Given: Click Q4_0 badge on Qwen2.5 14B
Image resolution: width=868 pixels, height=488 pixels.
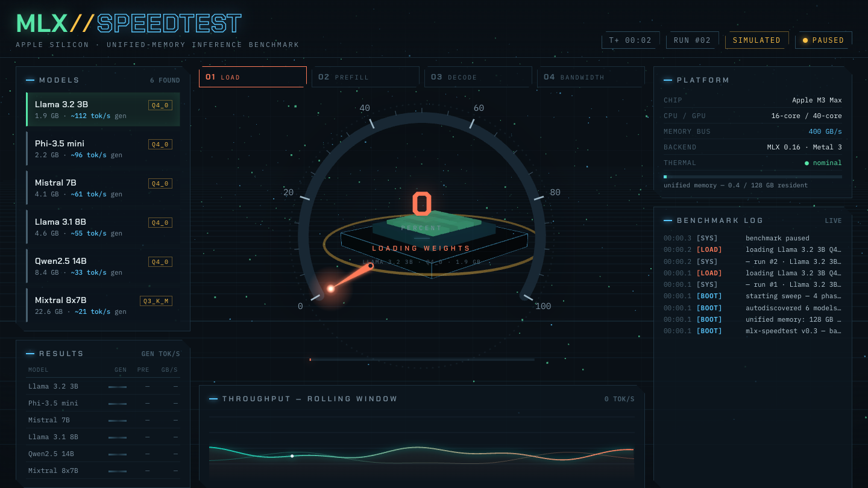Looking at the screenshot, I should point(160,261).
